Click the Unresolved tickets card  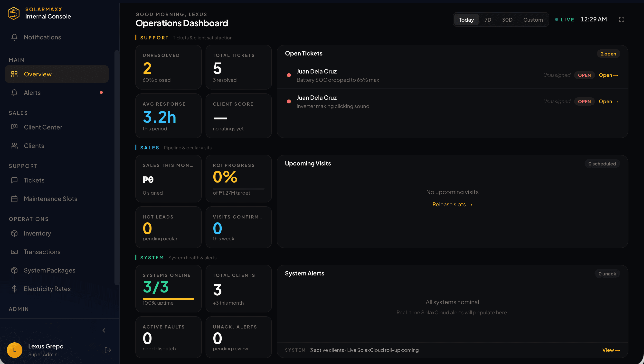pyautogui.click(x=168, y=67)
